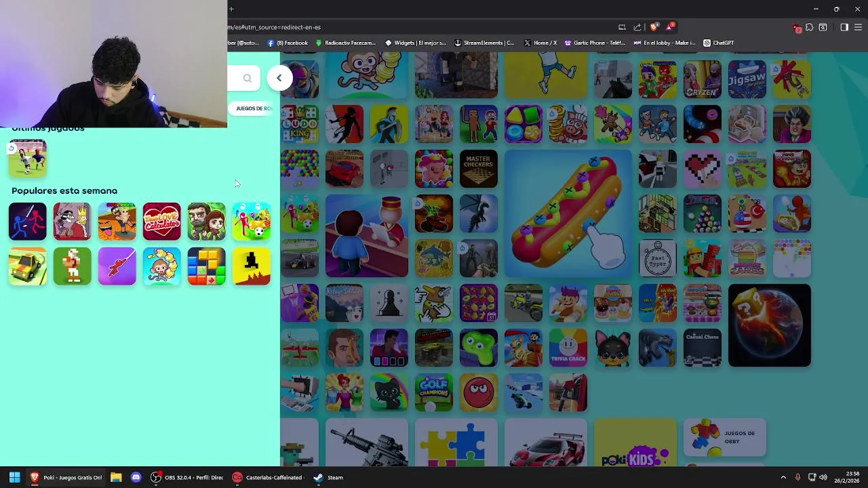Open the red ball face game tile

point(478,392)
